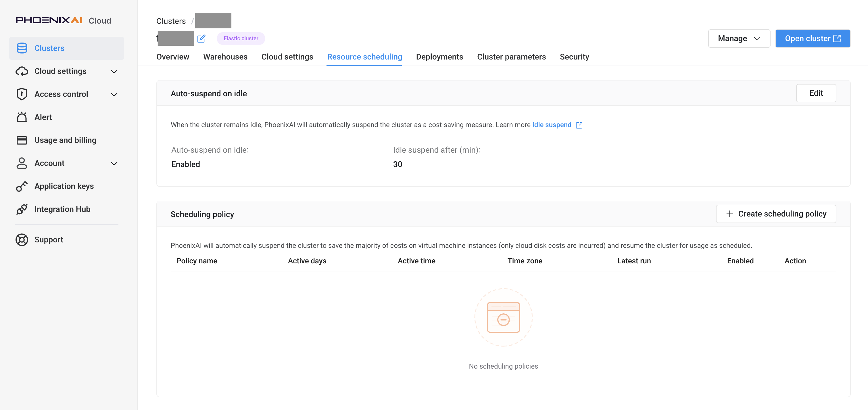
Task: Open Clusters in the sidebar
Action: coord(67,48)
